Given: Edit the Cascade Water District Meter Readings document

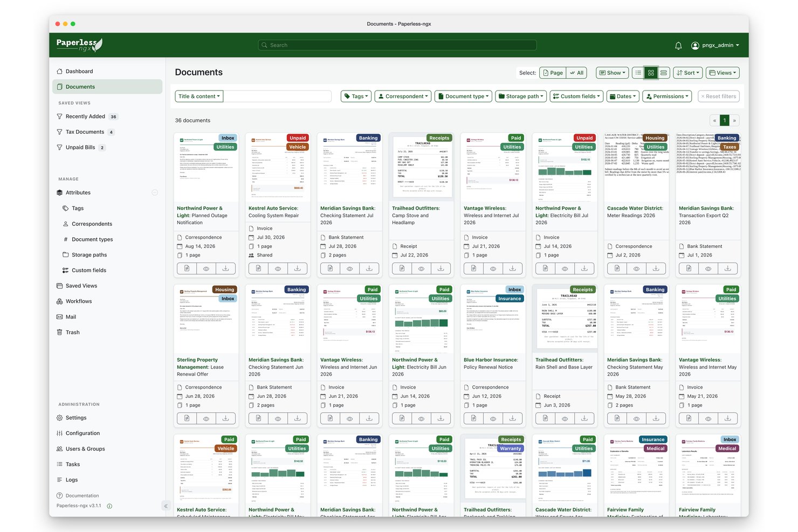Looking at the screenshot, I should pos(617,268).
